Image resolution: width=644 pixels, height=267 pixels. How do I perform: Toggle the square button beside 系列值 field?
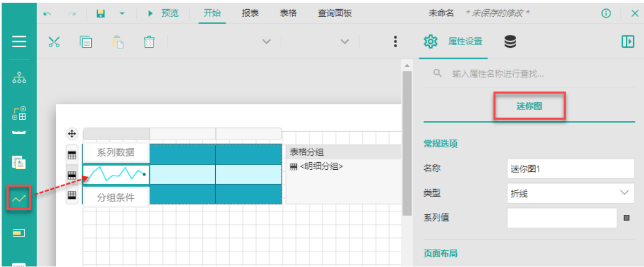point(626,218)
